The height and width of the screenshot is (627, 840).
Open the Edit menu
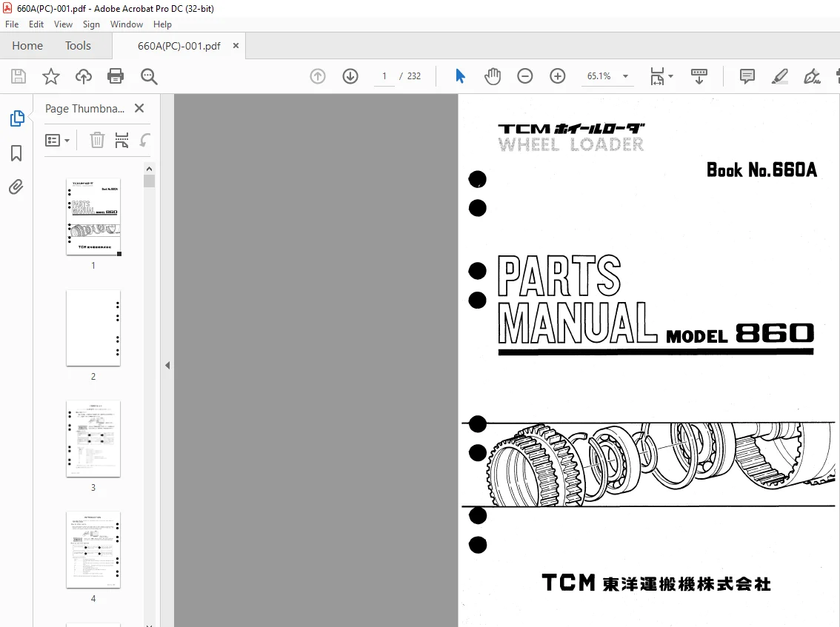[x=36, y=24]
